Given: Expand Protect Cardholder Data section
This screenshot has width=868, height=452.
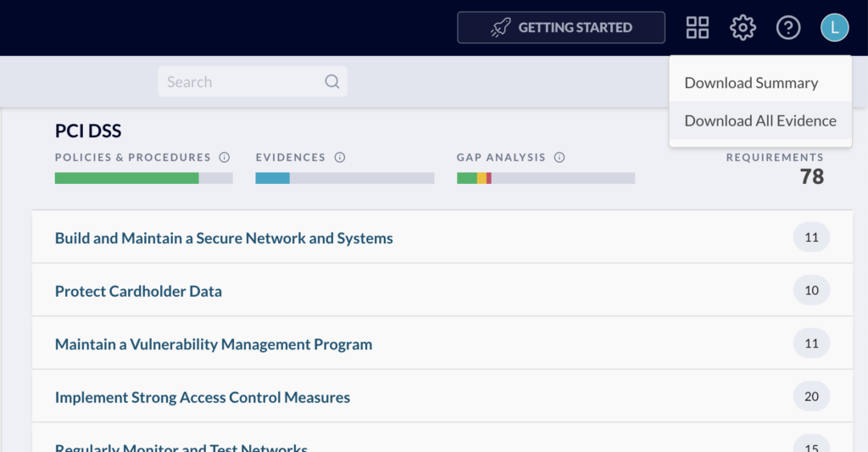Looking at the screenshot, I should [x=138, y=291].
